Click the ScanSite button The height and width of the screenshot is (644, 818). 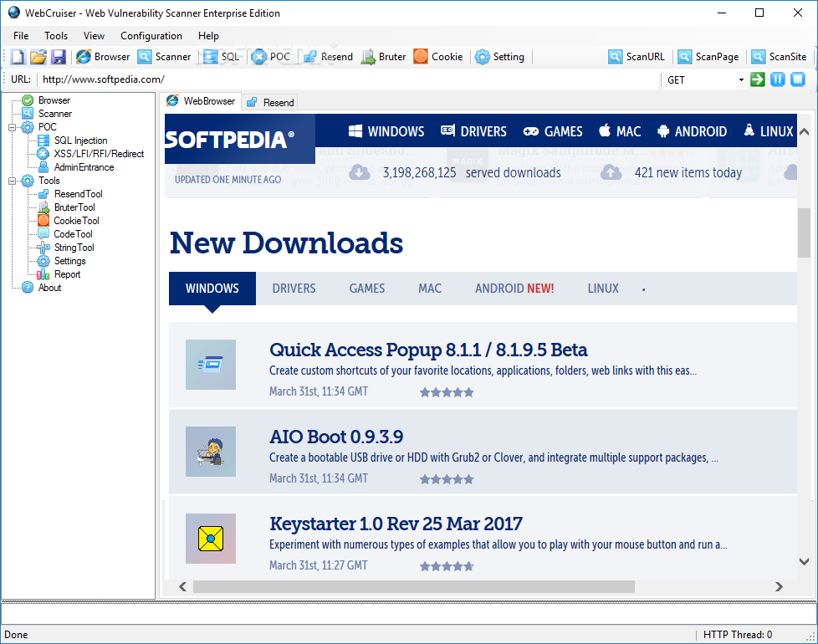coord(779,57)
